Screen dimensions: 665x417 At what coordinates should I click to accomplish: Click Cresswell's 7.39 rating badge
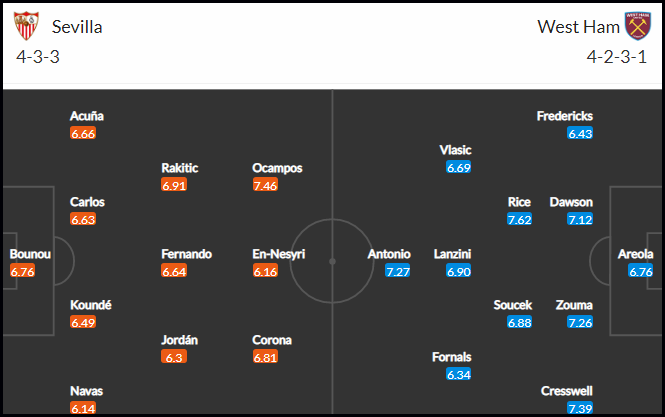[580, 408]
